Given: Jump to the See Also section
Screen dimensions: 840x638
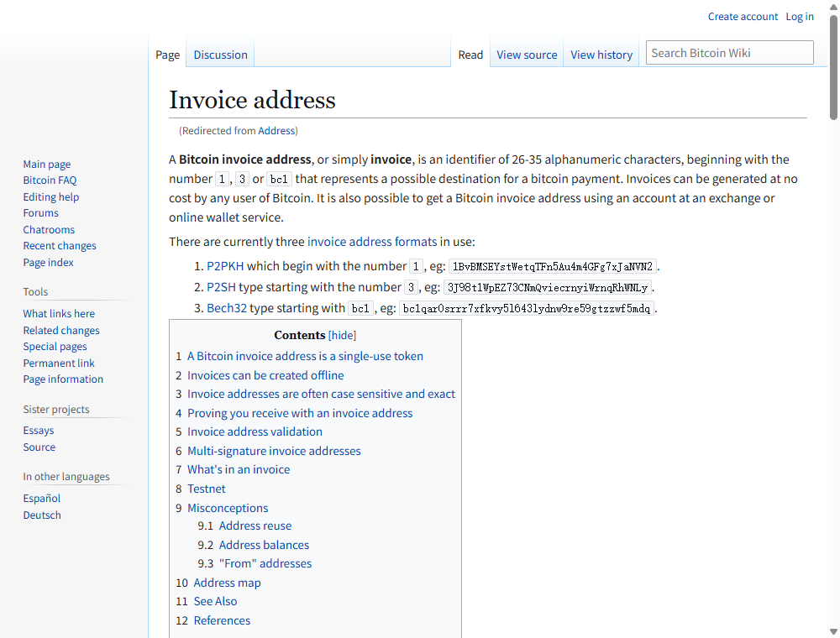Looking at the screenshot, I should pos(215,601).
